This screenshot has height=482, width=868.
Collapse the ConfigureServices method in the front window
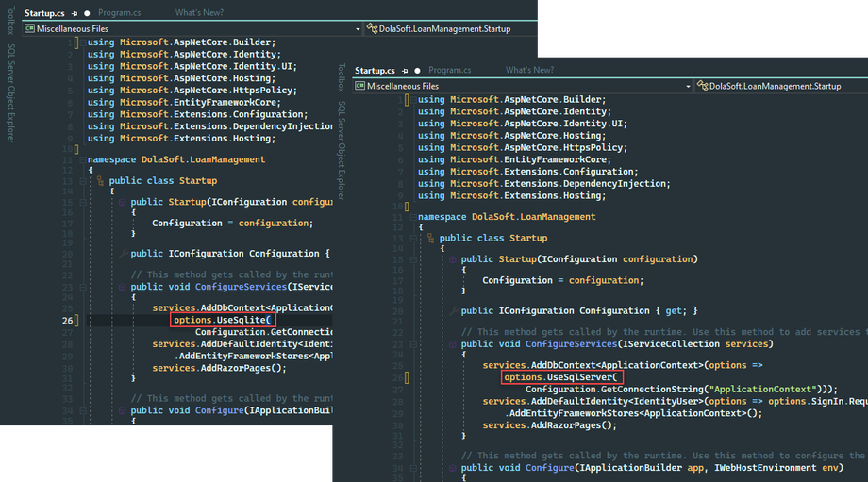(413, 344)
